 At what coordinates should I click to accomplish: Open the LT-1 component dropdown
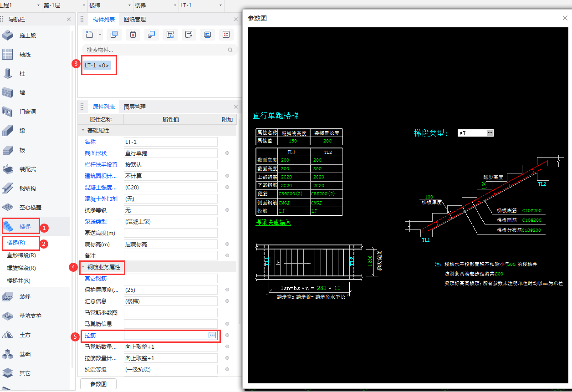click(220, 5)
